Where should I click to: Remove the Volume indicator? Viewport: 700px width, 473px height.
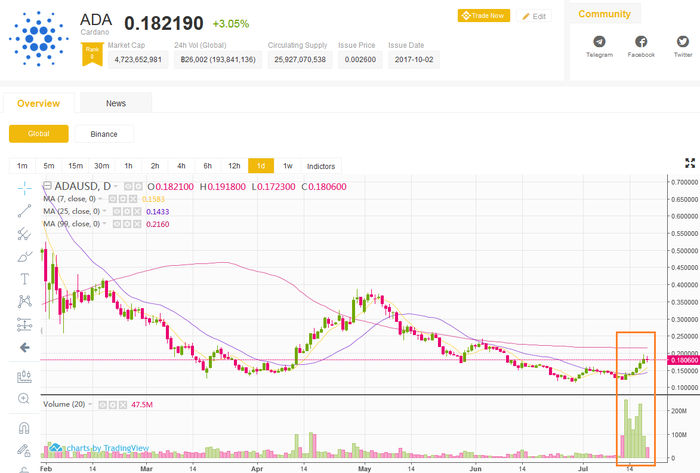(123, 405)
